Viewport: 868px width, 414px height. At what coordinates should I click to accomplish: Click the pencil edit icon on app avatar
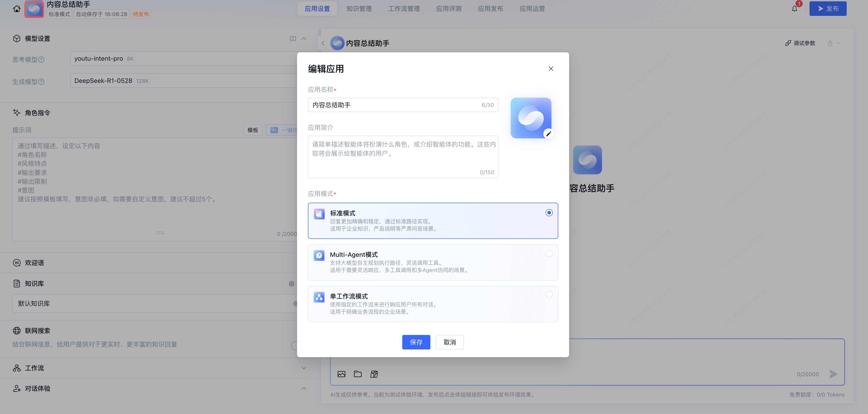pos(548,134)
